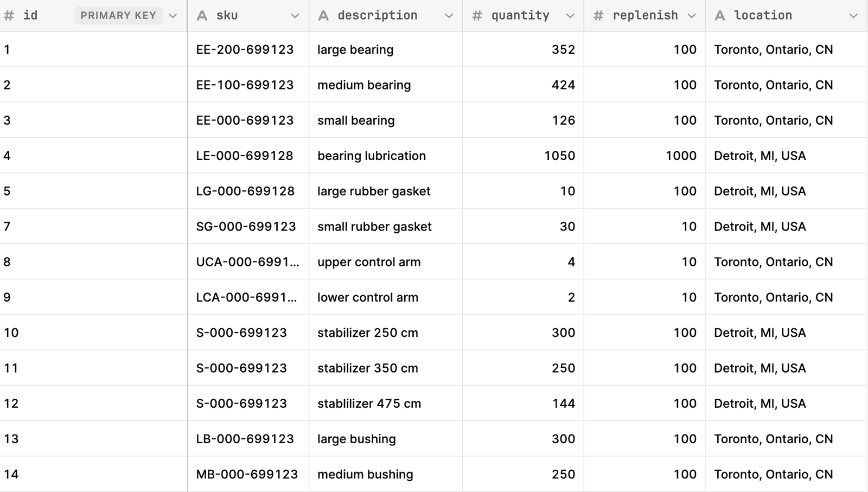Select replenish cell 1000
Screen dimensions: 868x492
tap(644, 156)
